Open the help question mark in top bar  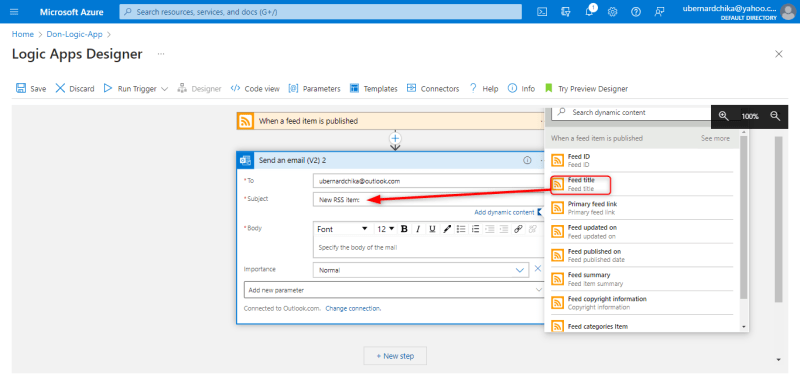pyautogui.click(x=636, y=12)
